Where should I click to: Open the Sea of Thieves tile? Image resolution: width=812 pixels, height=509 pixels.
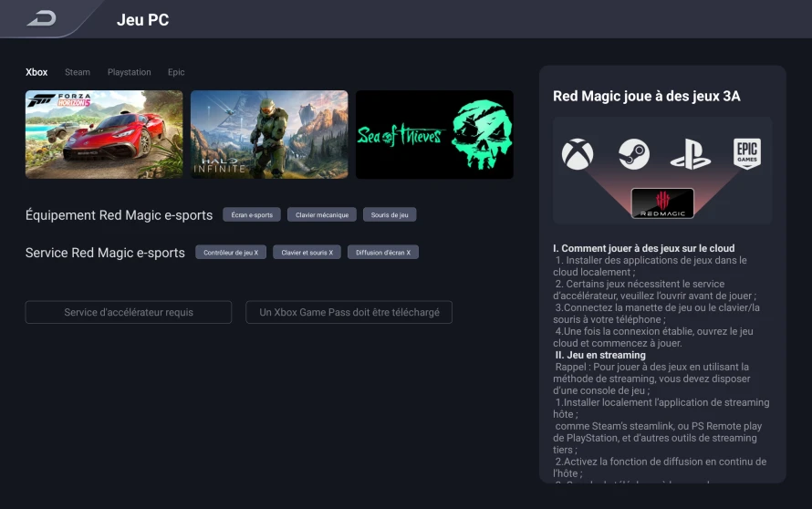(x=434, y=135)
